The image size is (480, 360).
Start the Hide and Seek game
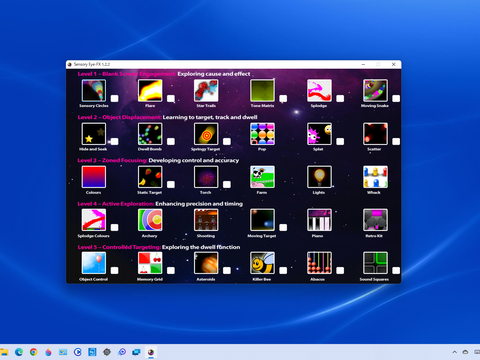94,134
